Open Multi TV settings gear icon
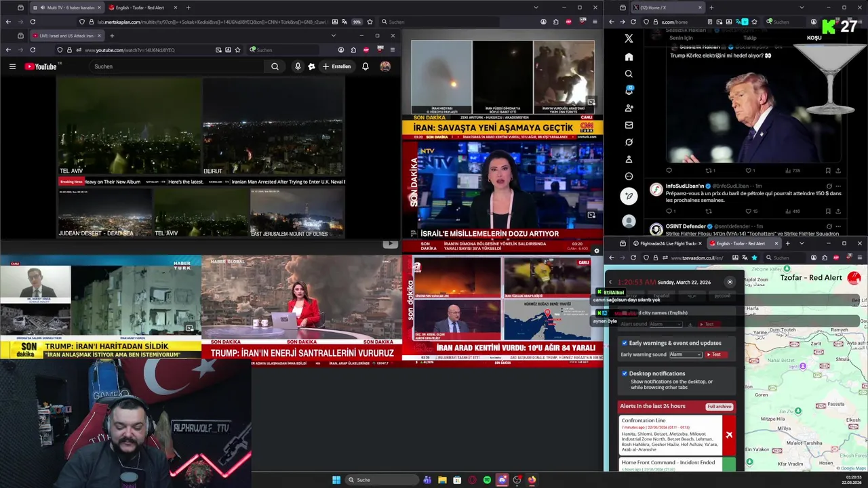Image resolution: width=868 pixels, height=488 pixels. click(597, 251)
